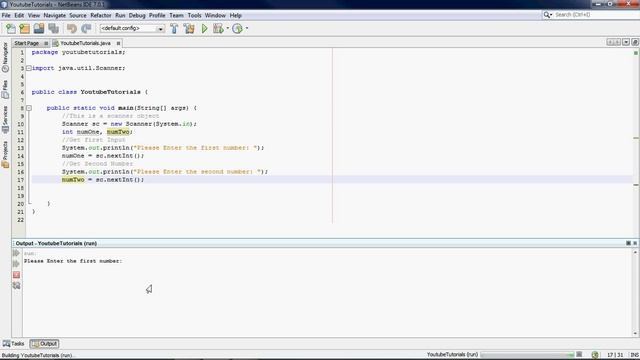Click the search magnifier icon
The image size is (640, 360).
(547, 15)
